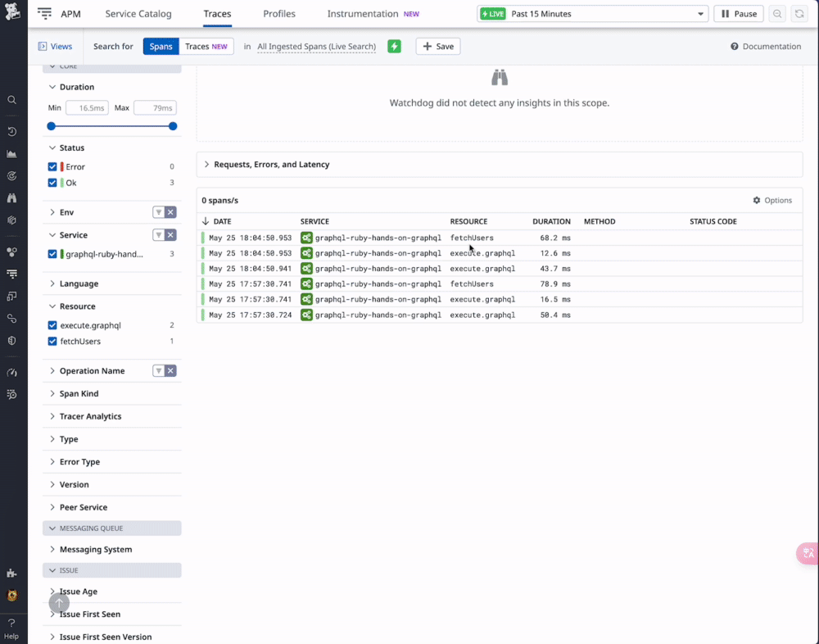Open the APM navigation hamburger menu

pos(44,14)
